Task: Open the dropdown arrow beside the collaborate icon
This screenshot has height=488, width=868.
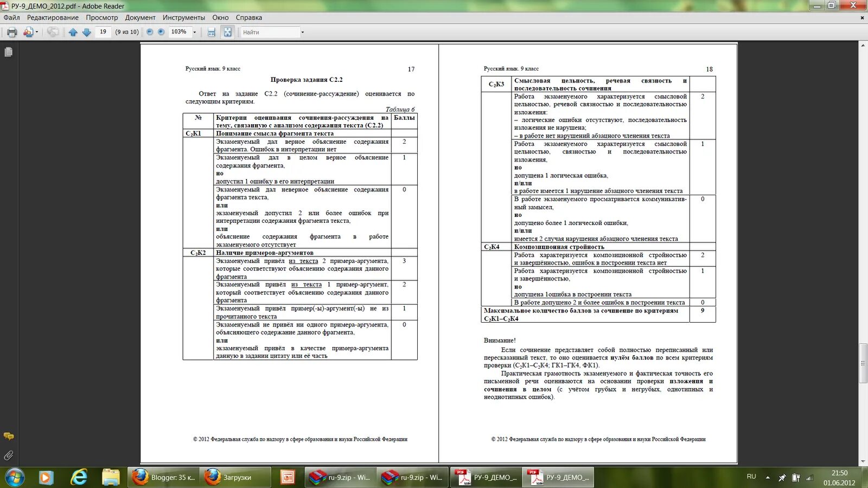Action: (37, 32)
